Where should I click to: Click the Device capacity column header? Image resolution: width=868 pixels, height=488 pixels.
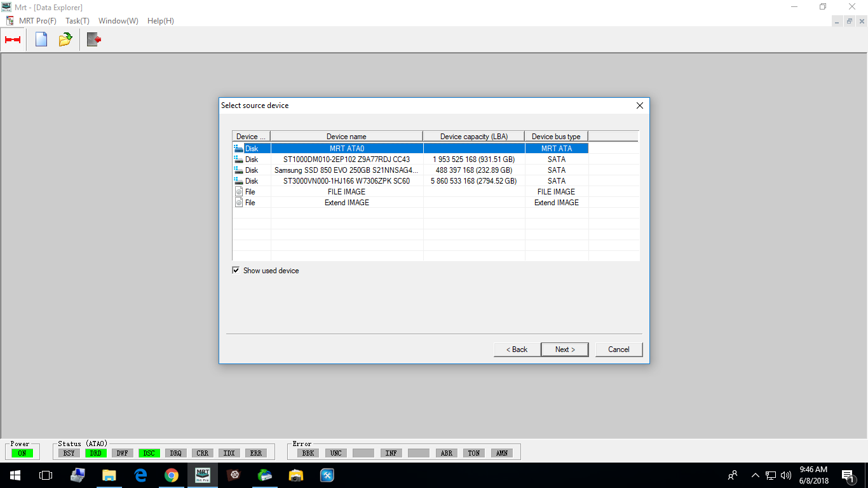tap(473, 135)
